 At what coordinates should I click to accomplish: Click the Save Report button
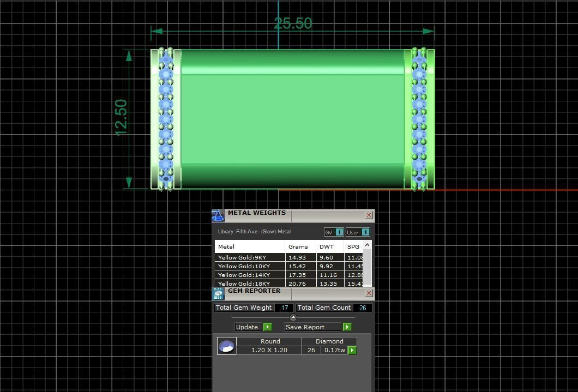(314, 327)
